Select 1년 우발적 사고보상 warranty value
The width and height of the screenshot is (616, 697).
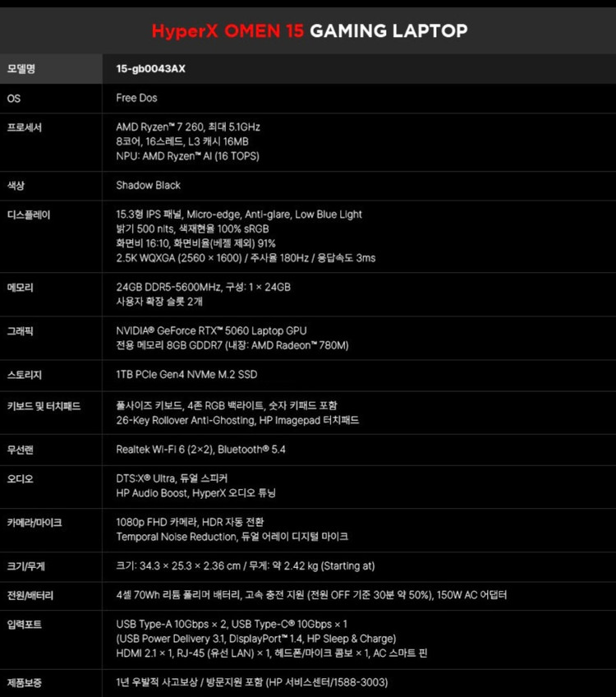point(252,682)
